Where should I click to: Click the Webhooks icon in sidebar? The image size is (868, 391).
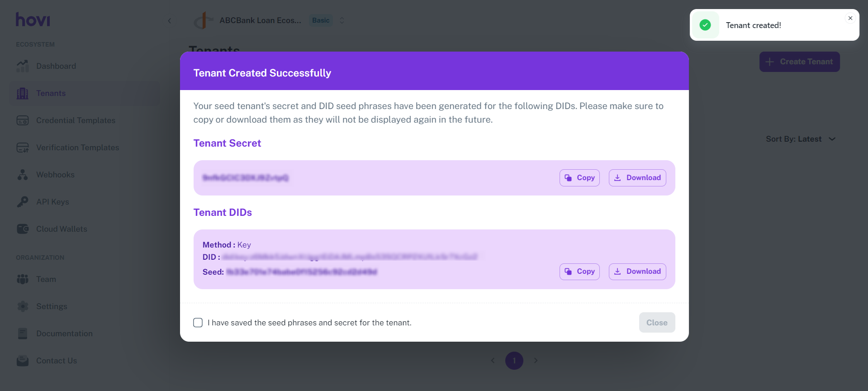pyautogui.click(x=23, y=175)
